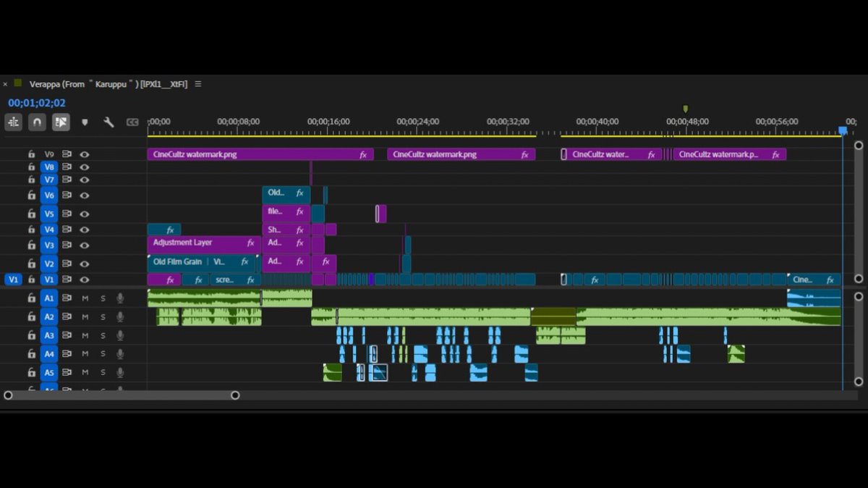Solo track A5
Image resolution: width=868 pixels, height=488 pixels.
(103, 372)
